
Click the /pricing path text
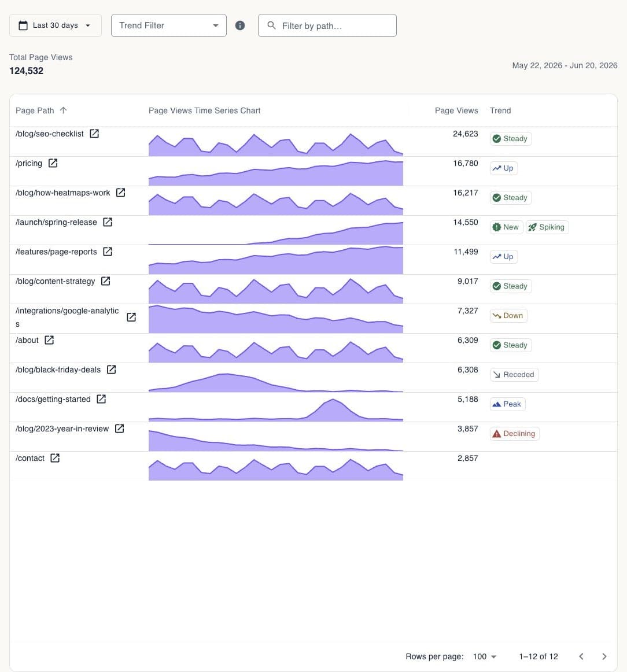coord(29,163)
